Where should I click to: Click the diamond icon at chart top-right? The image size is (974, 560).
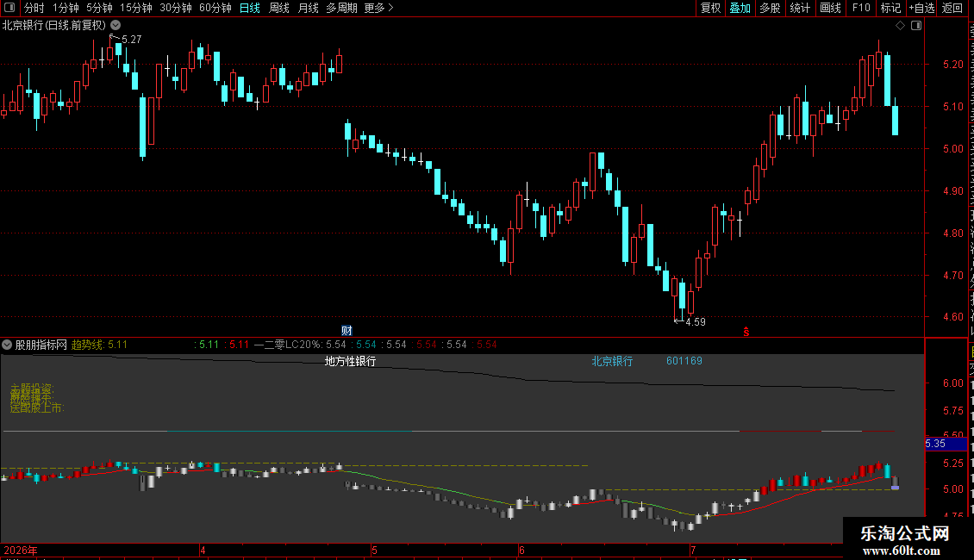(x=900, y=26)
